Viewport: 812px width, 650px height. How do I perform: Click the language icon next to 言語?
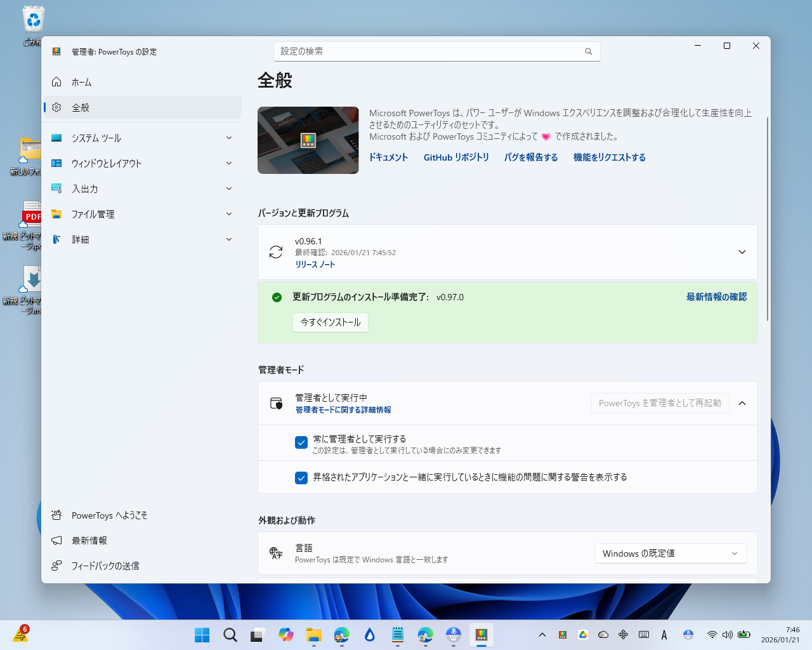tap(276, 553)
